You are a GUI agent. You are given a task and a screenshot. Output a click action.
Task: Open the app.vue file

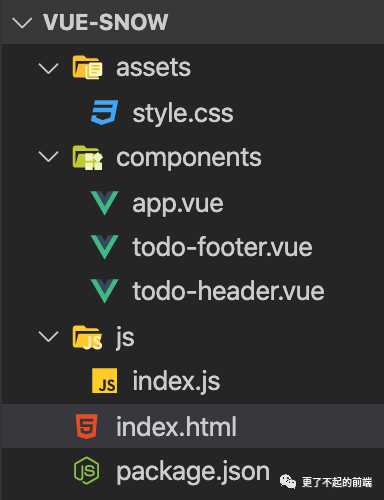coord(178,204)
